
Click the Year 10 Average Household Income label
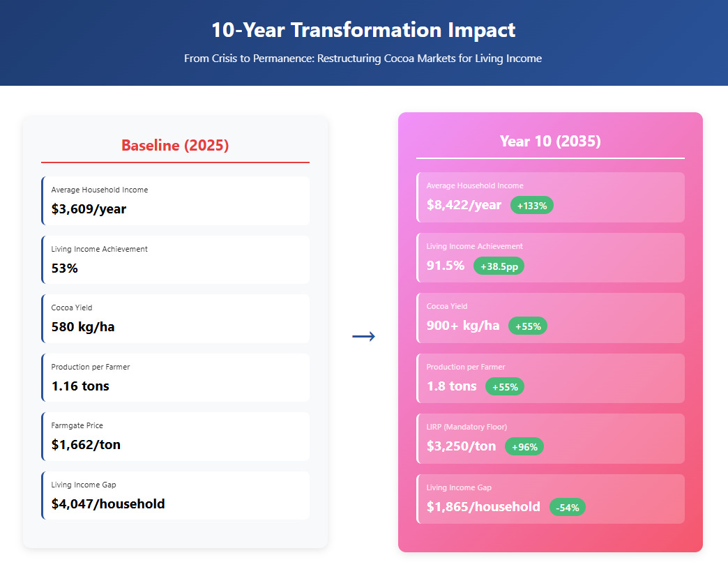pos(474,185)
